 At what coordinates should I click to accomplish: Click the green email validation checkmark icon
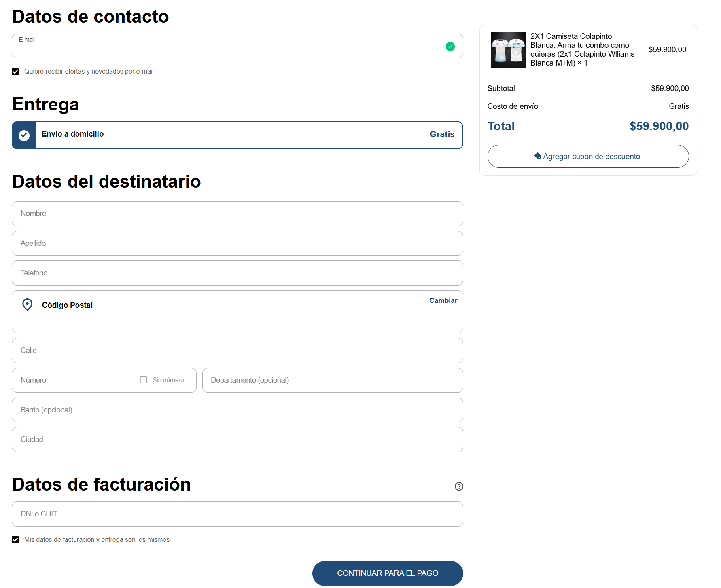450,47
